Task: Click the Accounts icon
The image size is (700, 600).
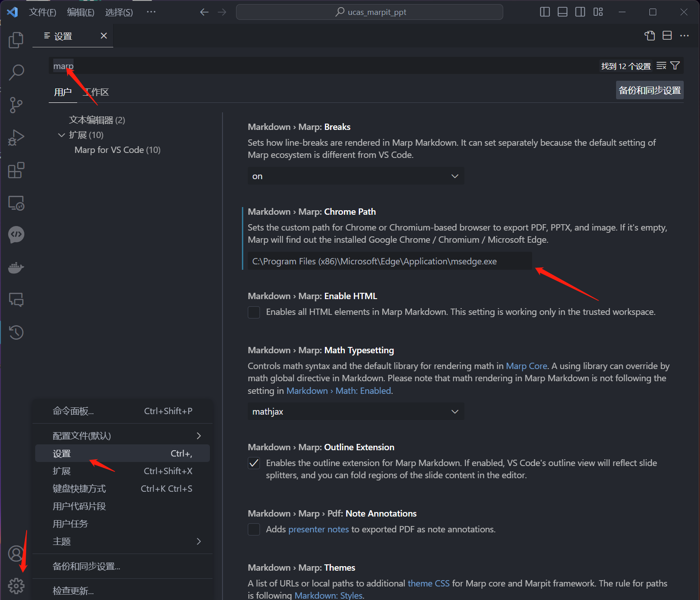Action: 16,554
